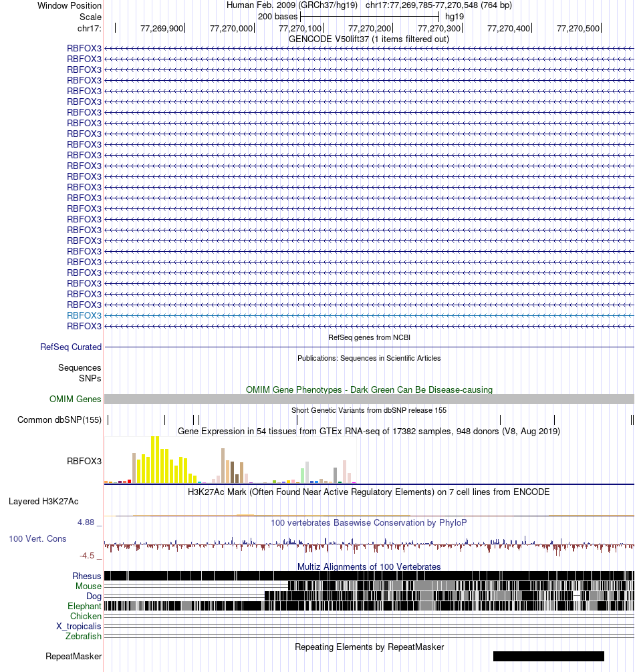
Task: Open Publications: Sequences in Scientific Articles title
Action: click(369, 358)
